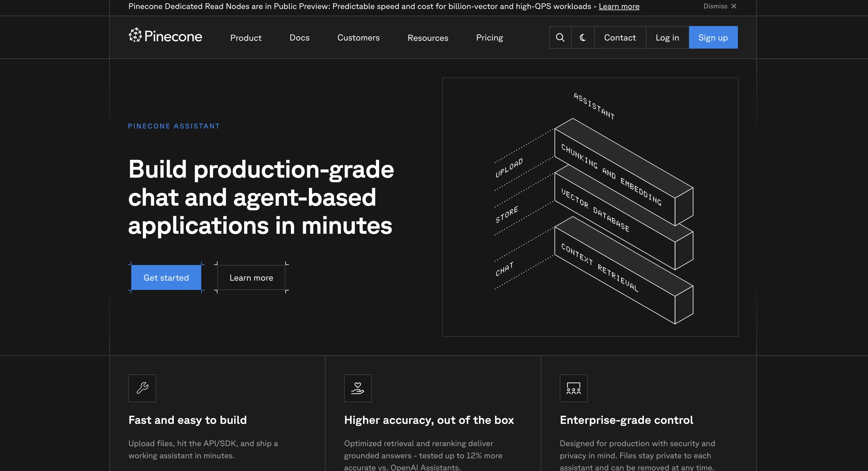Click the people icon above Enterprise-grade control
Viewport: 868px width, 471px height.
click(573, 388)
